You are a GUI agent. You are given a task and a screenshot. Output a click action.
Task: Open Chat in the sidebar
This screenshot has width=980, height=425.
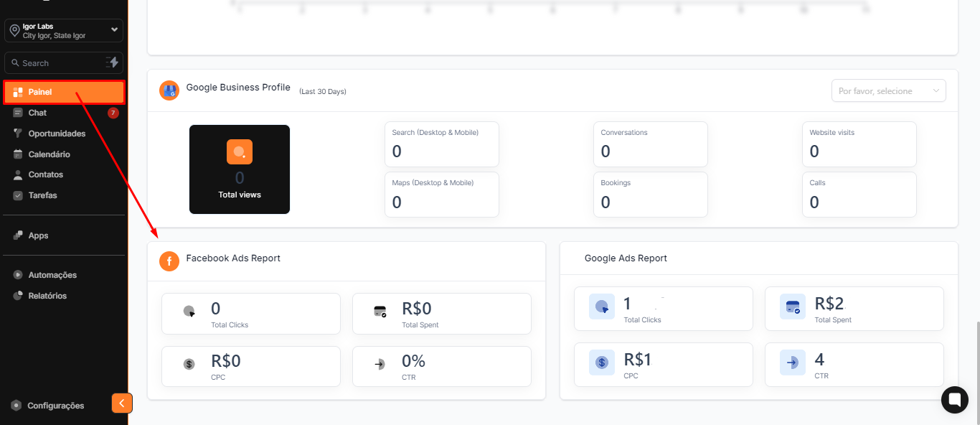(x=37, y=113)
